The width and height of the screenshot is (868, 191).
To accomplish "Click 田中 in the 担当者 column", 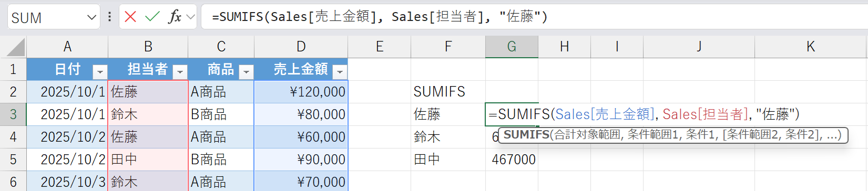I will 148,160.
